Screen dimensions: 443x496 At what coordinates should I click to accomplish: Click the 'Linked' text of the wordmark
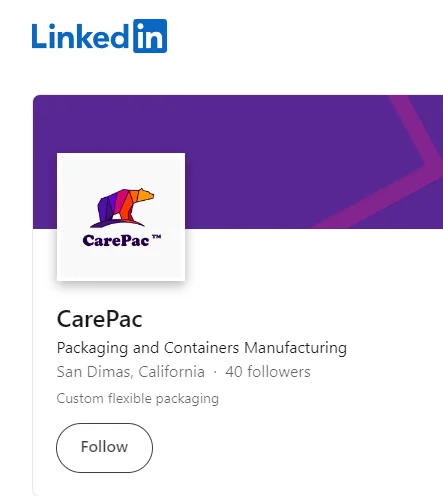(x=80, y=36)
